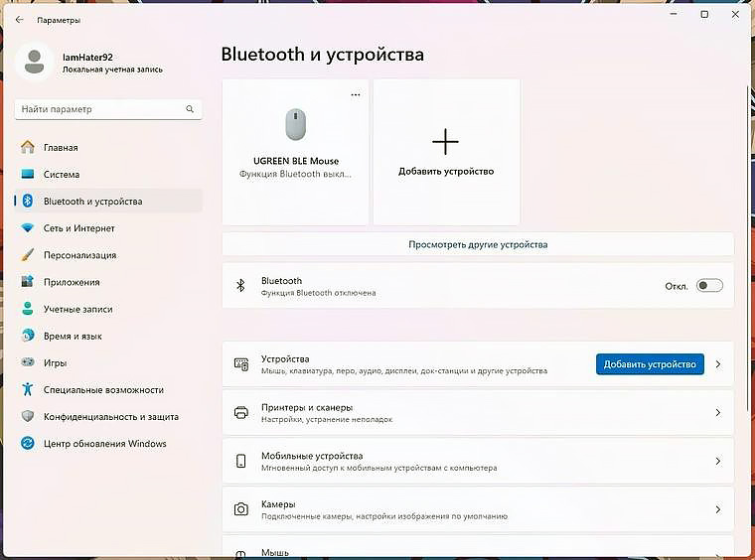Click the user avatar for IamHater92
Viewport: 755px width, 560px height.
[34, 63]
